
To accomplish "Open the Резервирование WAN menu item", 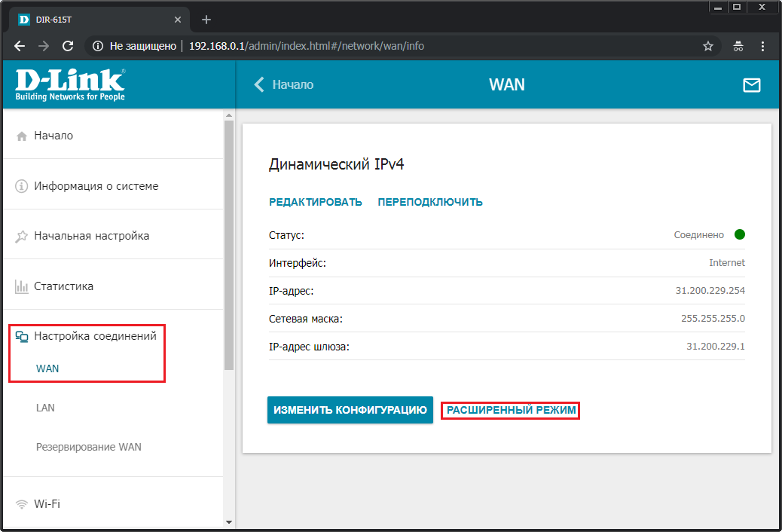I will pos(89,447).
